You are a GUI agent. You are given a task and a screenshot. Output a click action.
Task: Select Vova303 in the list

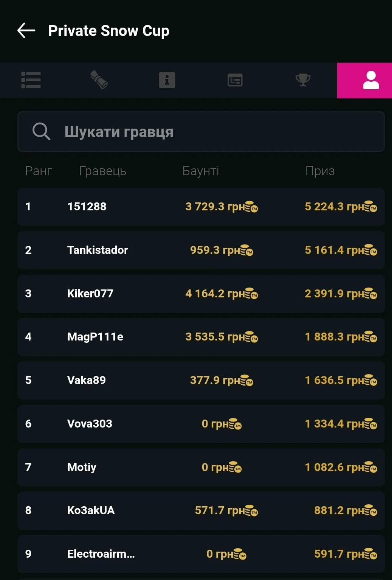tap(201, 424)
